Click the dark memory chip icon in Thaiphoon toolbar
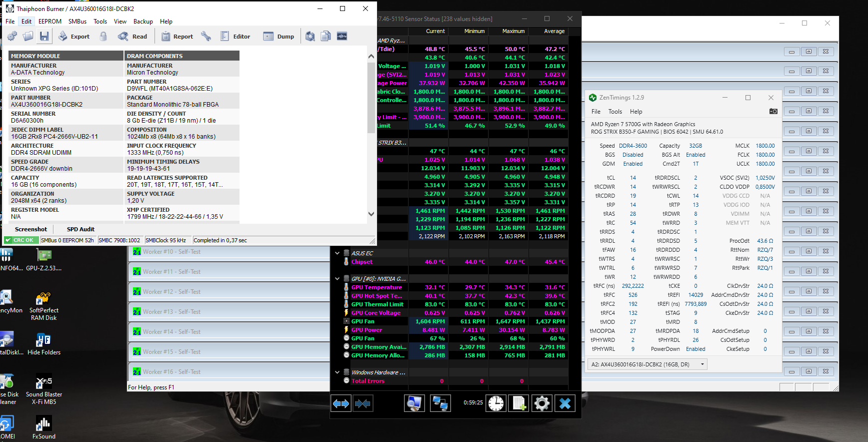Viewport: 868px width, 442px height. point(342,36)
